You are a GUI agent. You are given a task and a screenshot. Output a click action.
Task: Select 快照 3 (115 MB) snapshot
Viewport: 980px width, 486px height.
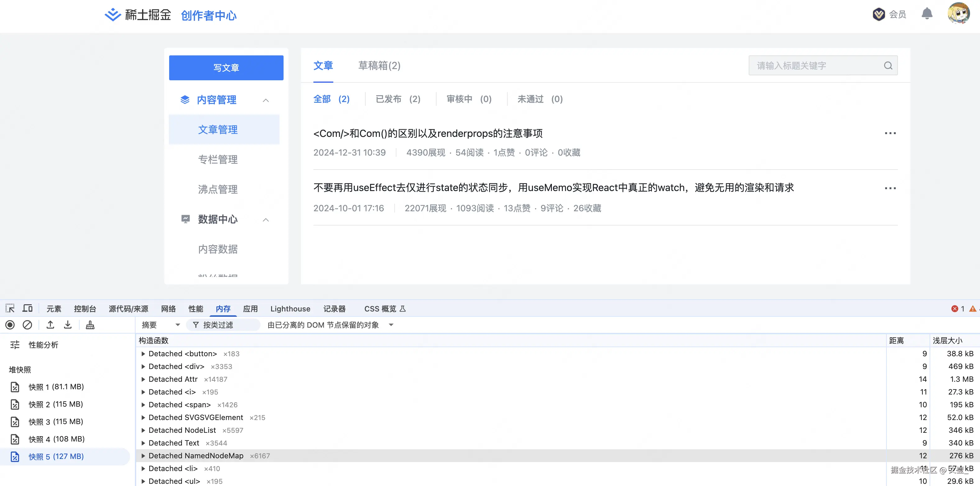coord(56,421)
